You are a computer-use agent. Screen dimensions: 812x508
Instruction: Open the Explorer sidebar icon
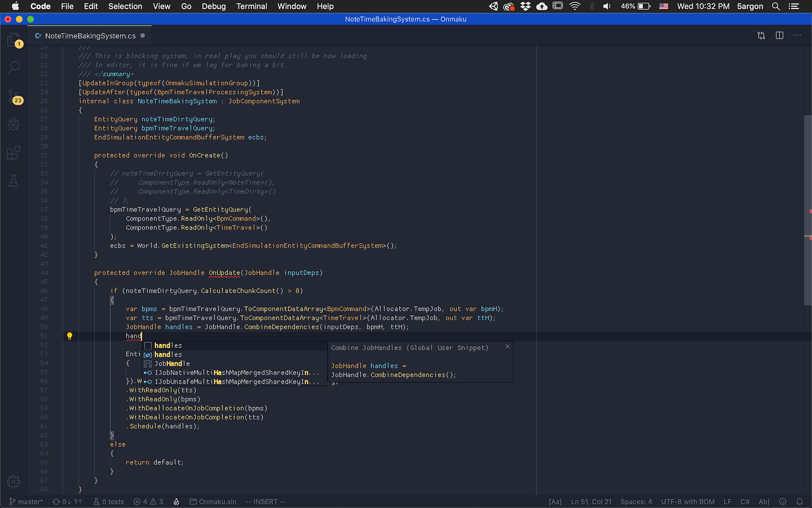coord(14,39)
